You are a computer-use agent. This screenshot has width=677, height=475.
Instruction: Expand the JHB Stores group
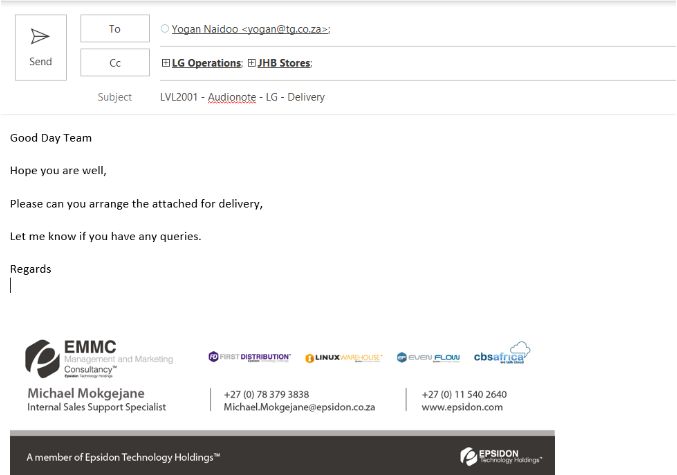(x=252, y=63)
